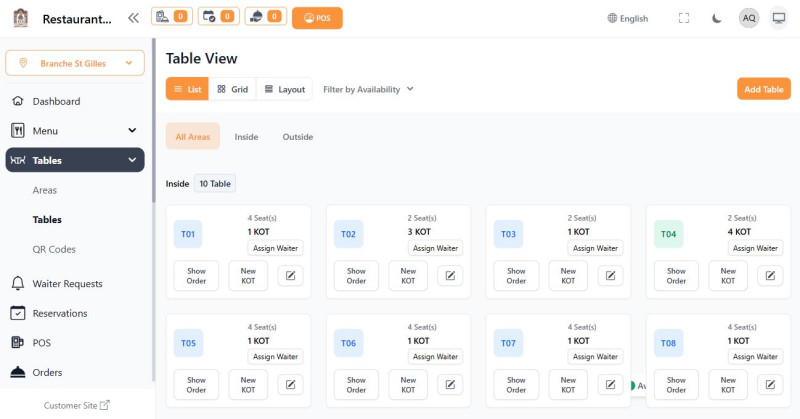Switch to dark mode moon icon
The height and width of the screenshot is (419, 800).
[716, 18]
